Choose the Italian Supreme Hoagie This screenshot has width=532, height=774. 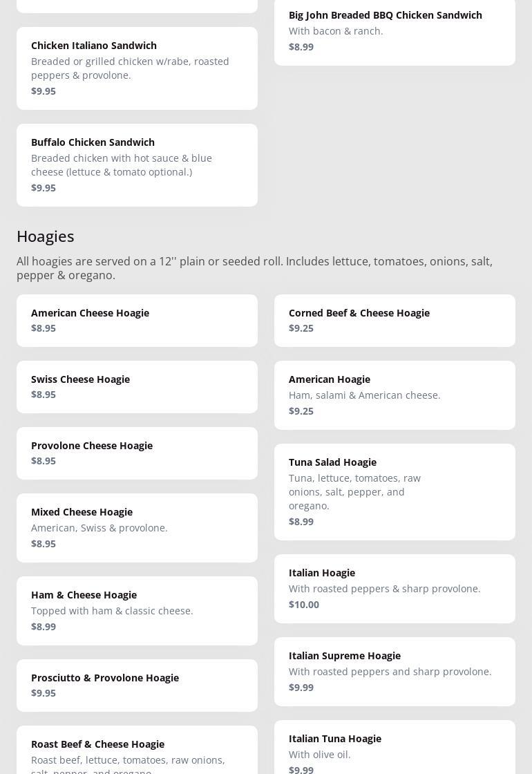[x=394, y=671]
